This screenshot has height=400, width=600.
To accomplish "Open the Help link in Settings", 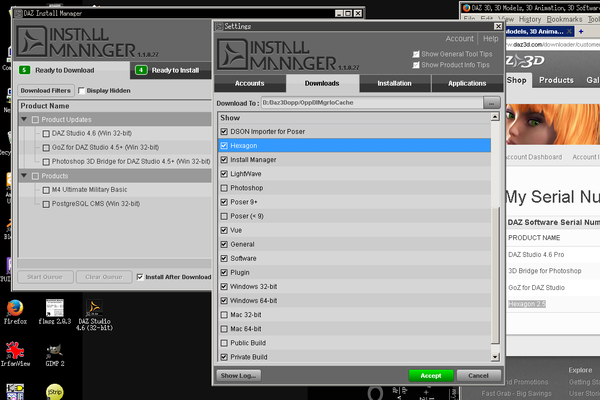I will pyautogui.click(x=491, y=39).
